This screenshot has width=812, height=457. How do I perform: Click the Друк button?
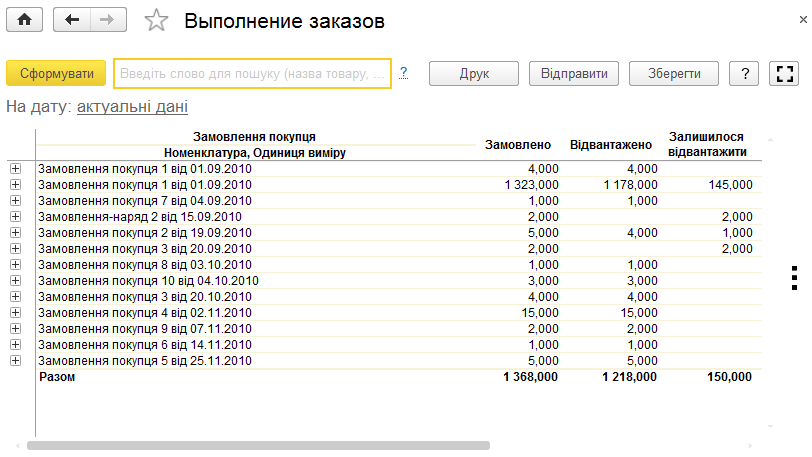click(x=474, y=74)
